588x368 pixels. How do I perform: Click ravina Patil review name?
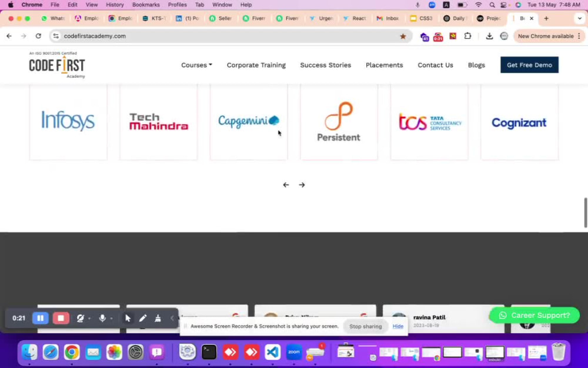click(x=429, y=317)
